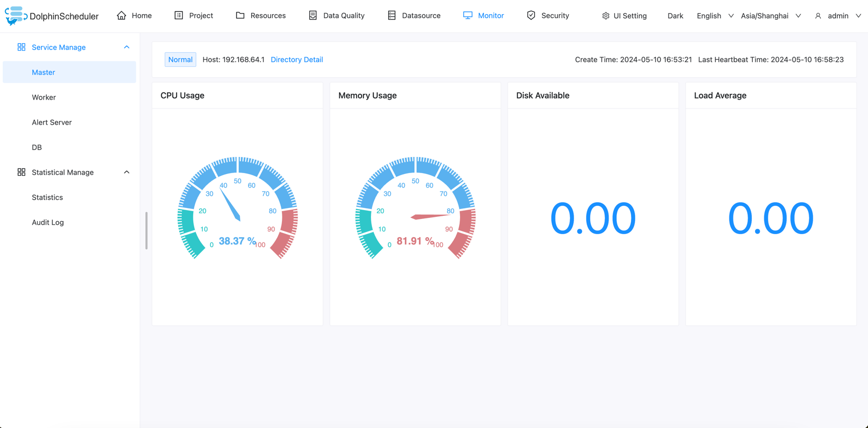The height and width of the screenshot is (428, 868).
Task: Go to Audit Log page
Action: point(48,223)
